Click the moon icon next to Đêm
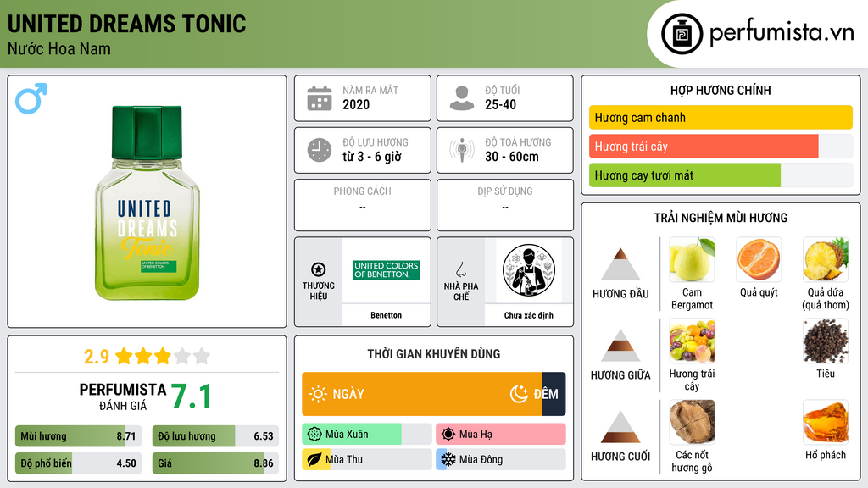The image size is (868, 488). [x=519, y=394]
